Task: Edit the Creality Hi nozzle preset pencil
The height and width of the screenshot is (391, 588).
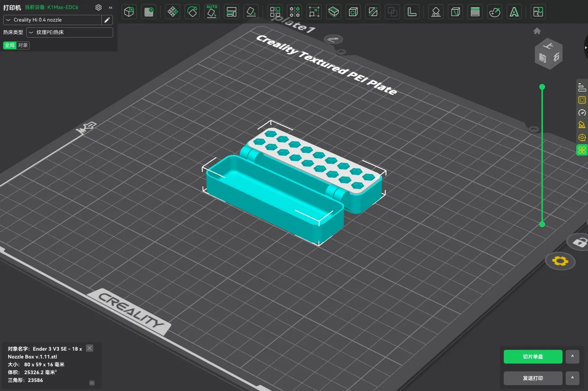Action: (107, 20)
